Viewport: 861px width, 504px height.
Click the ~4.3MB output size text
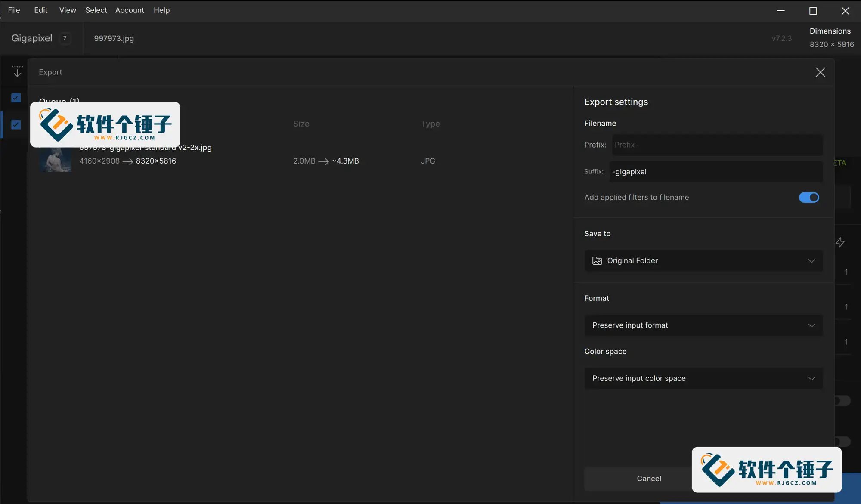(345, 161)
